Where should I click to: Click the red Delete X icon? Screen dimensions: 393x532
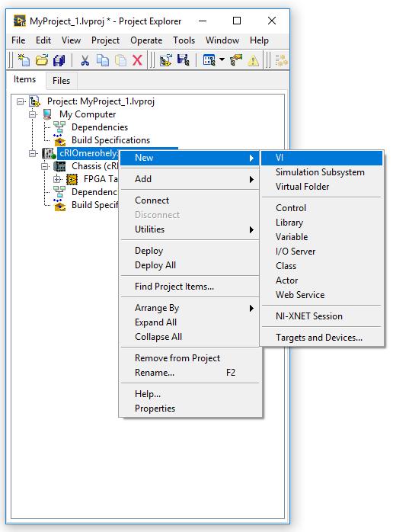(137, 60)
